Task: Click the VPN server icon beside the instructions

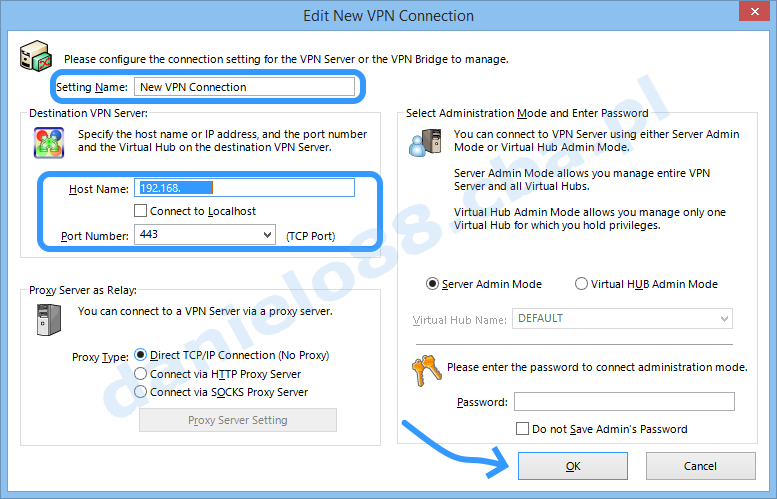Action: point(36,56)
